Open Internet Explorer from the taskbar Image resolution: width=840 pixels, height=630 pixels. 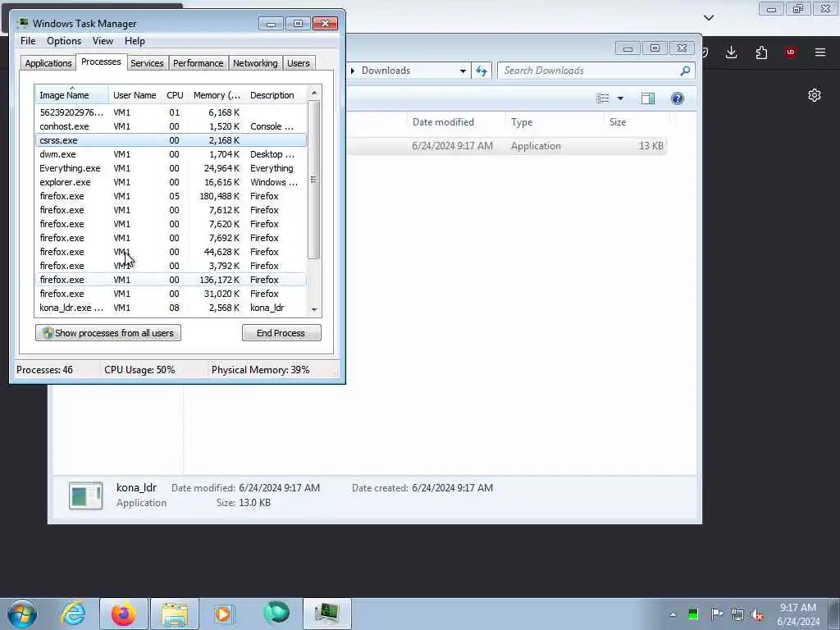pyautogui.click(x=73, y=614)
